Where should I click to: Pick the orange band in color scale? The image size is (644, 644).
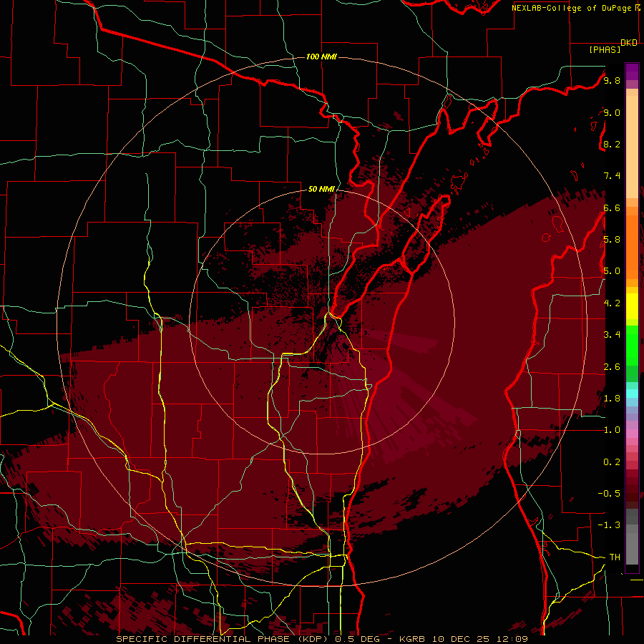[632, 248]
